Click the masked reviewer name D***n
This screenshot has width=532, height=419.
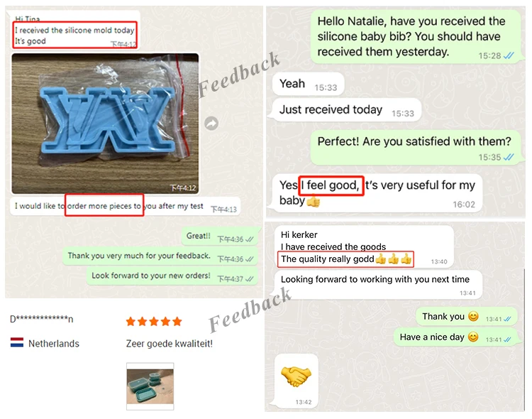click(41, 319)
